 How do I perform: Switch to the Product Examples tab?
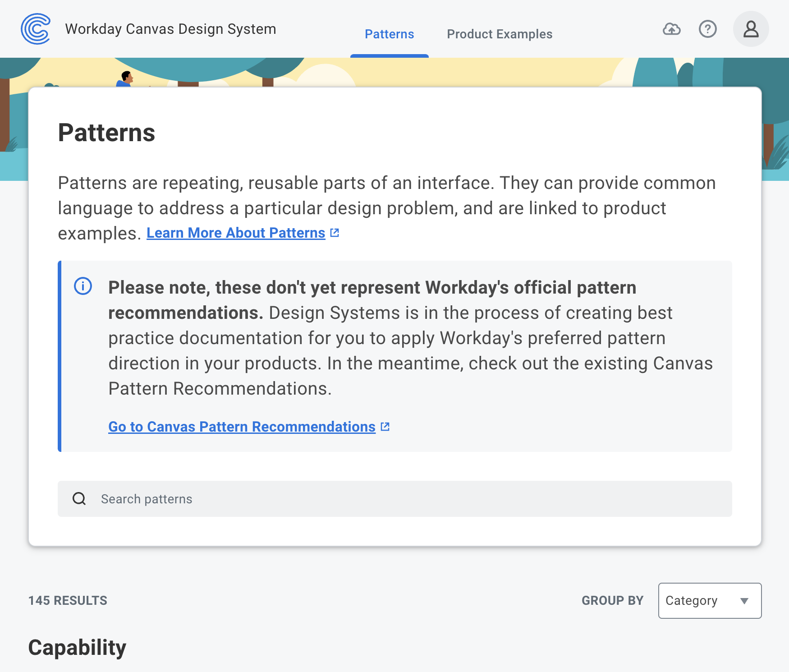500,34
